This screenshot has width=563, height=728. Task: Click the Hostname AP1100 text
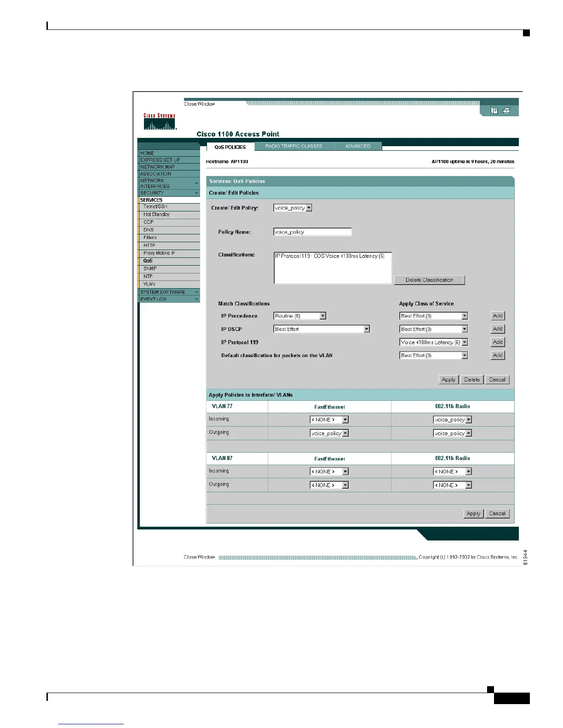click(x=227, y=162)
